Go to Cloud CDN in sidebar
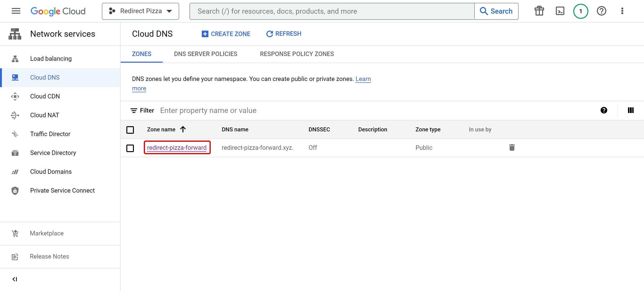This screenshot has height=291, width=644. pos(45,96)
